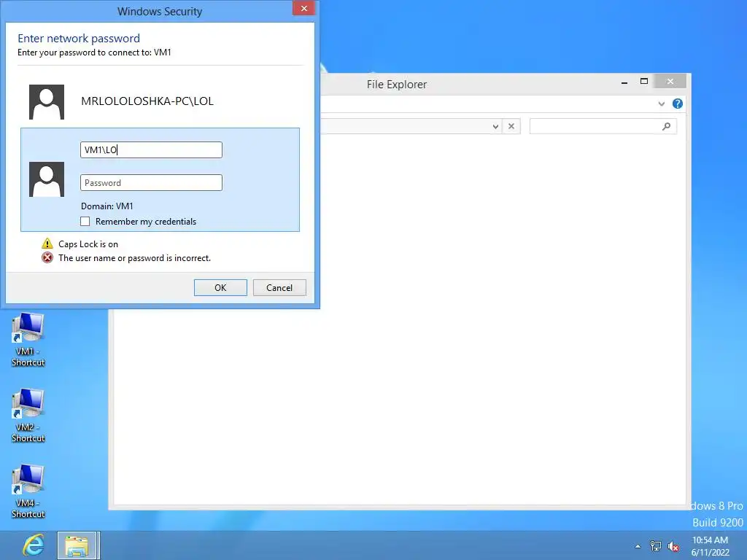Focus the user name field containing VM1\LO
Image resolution: width=747 pixels, height=560 pixels.
click(151, 150)
